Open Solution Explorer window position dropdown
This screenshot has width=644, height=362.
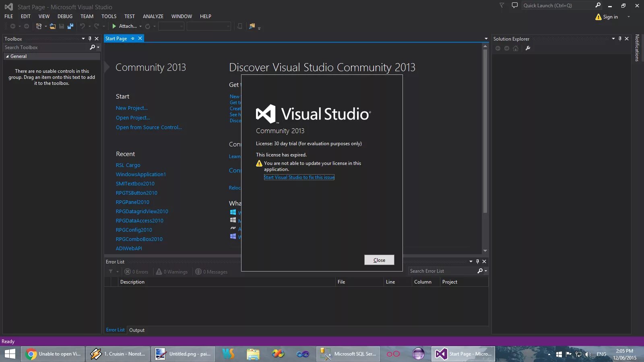[x=613, y=39]
